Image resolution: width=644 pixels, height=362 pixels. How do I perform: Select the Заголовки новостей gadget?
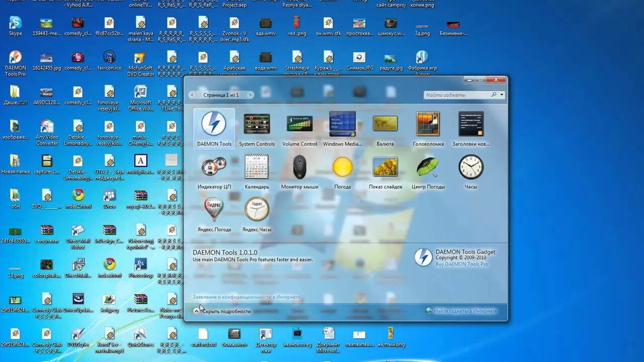[x=471, y=129]
